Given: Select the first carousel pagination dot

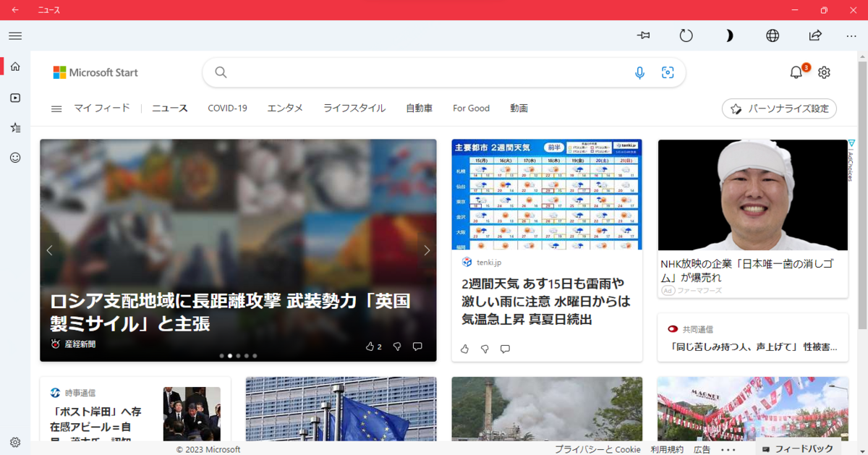Looking at the screenshot, I should 221,356.
